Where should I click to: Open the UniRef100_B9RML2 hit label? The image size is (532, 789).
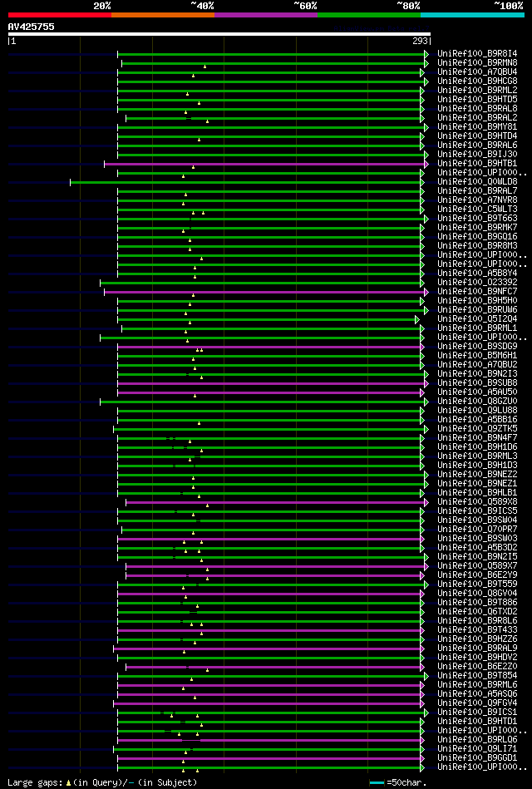tap(478, 90)
